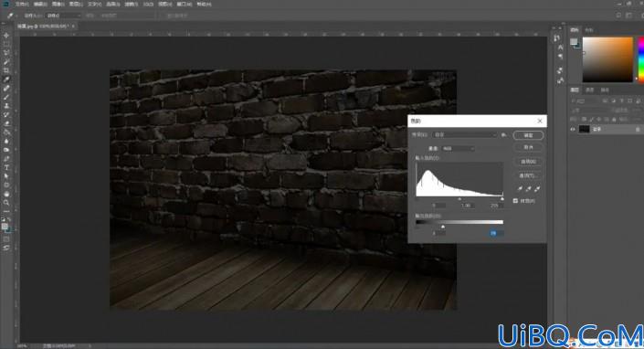Pick the gray point eyedropper in Levels

528,188
